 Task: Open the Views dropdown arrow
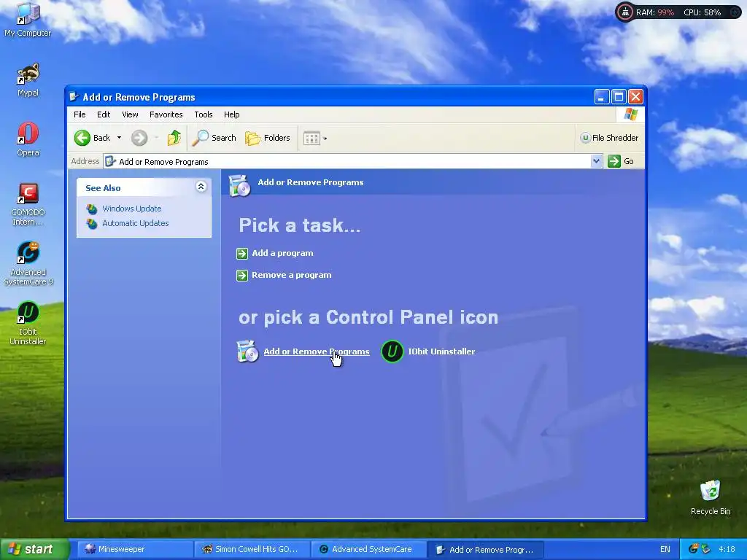[325, 139]
